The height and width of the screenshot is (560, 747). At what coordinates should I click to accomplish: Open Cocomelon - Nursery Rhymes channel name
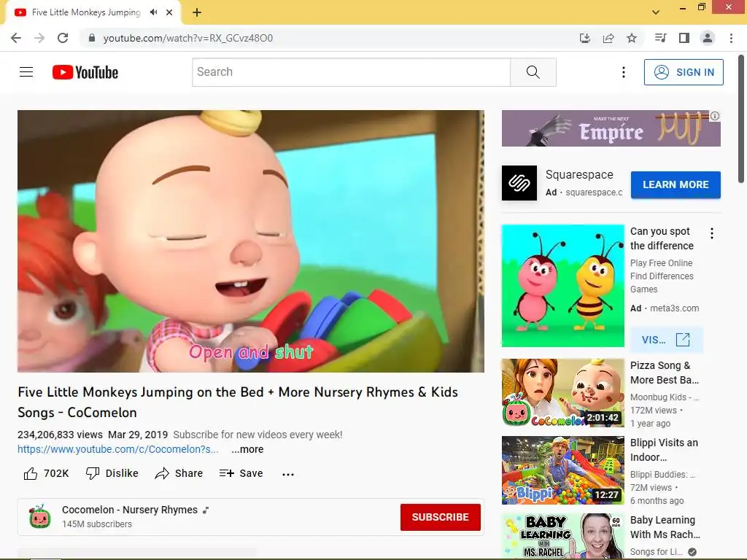130,510
